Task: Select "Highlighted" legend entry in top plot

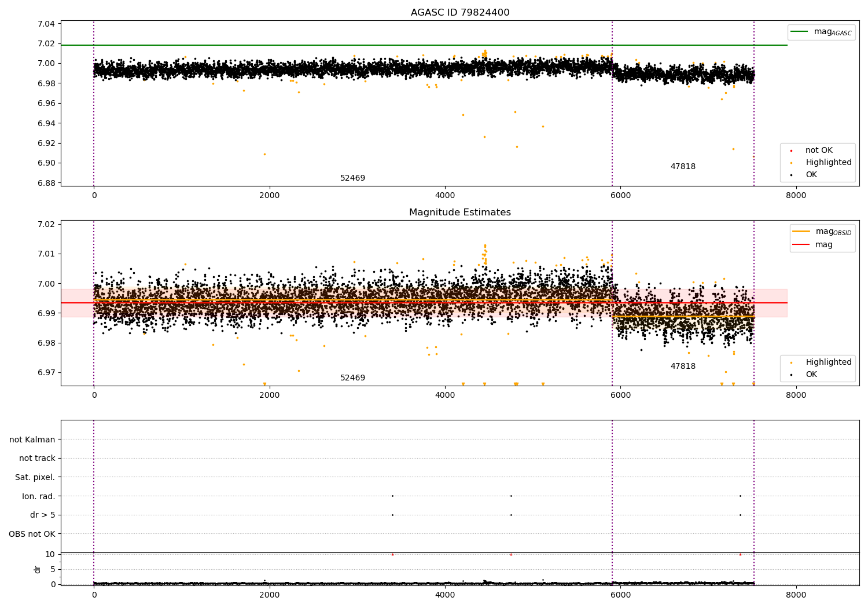Action: click(x=829, y=163)
